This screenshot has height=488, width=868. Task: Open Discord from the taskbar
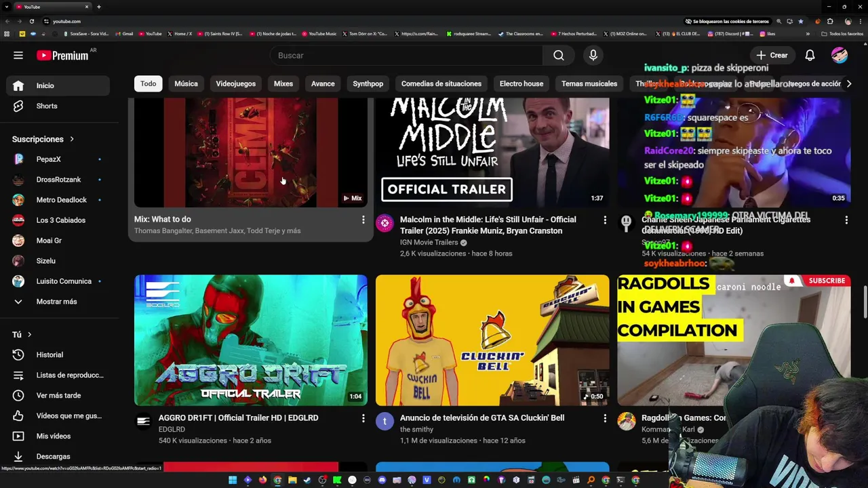(x=382, y=480)
